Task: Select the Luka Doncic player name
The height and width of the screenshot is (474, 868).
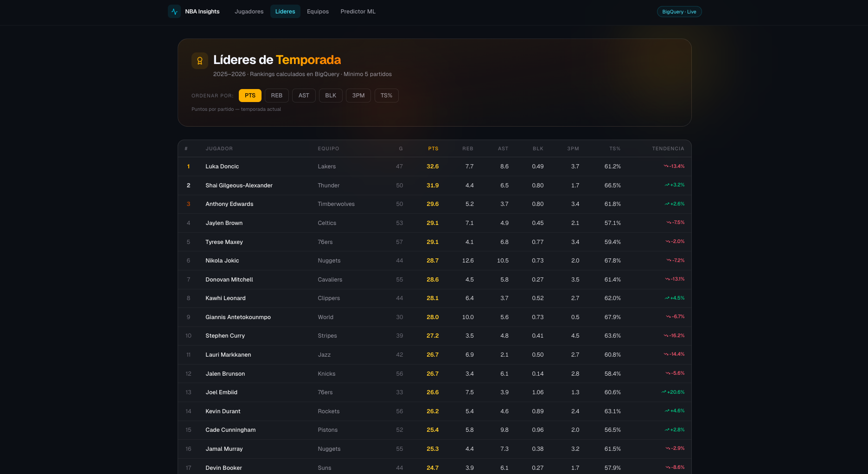Action: tap(222, 167)
